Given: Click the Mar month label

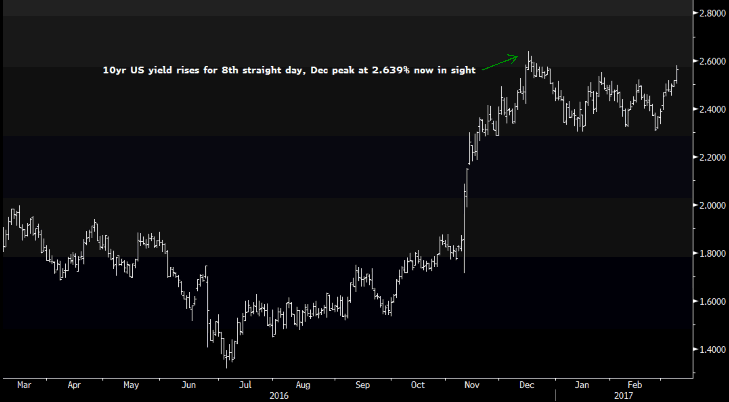Looking at the screenshot, I should coord(24,385).
